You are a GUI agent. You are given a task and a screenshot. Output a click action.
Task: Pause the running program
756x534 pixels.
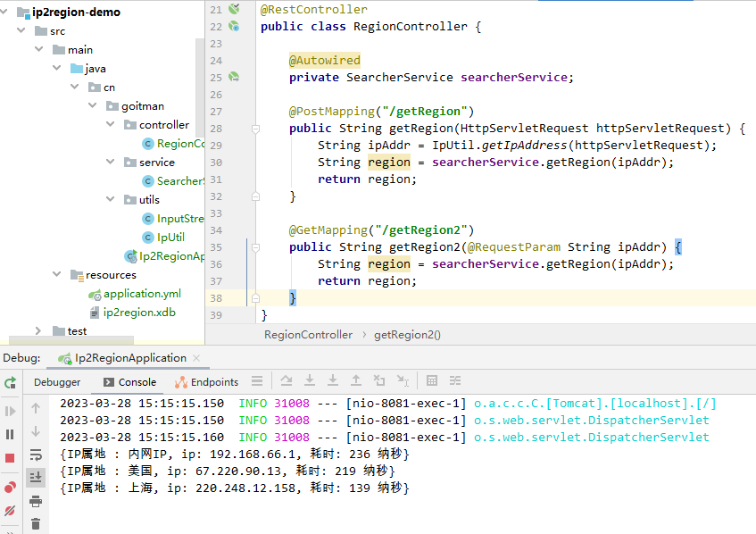pyautogui.click(x=10, y=434)
